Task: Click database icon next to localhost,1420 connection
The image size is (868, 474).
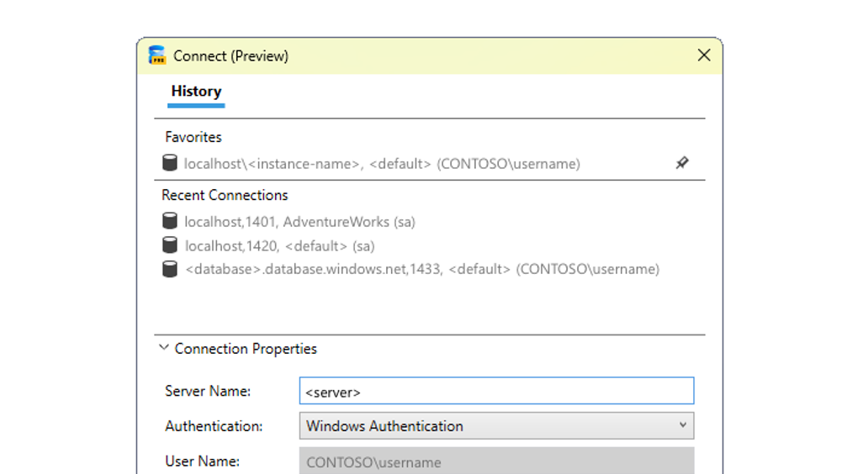Action: point(170,245)
